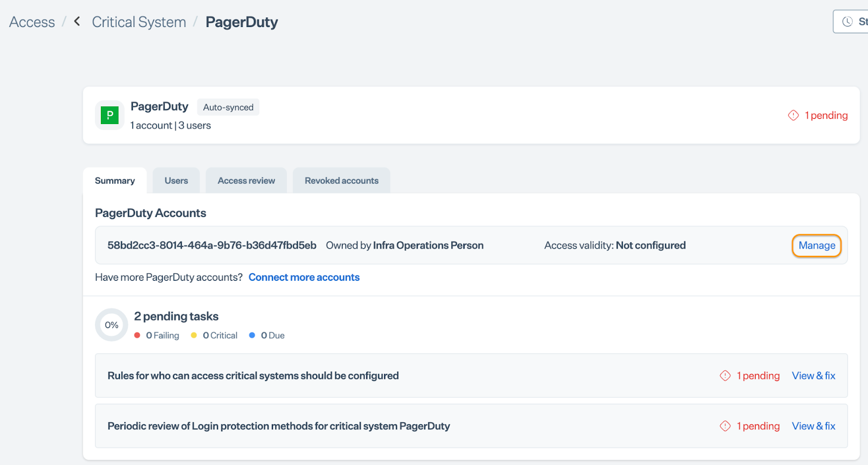This screenshot has height=465, width=868.
Task: Click the back chevron in breadcrumb
Action: coord(77,21)
